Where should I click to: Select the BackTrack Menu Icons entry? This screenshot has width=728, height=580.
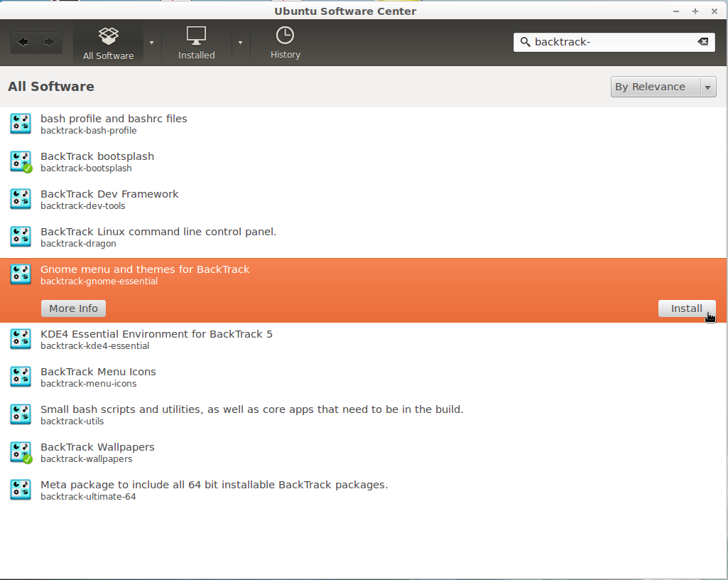point(97,377)
